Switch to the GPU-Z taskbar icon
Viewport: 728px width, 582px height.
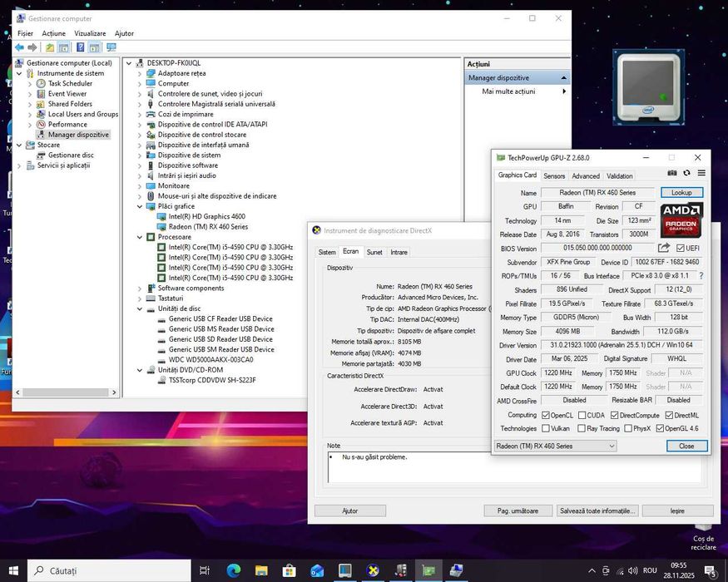point(428,570)
